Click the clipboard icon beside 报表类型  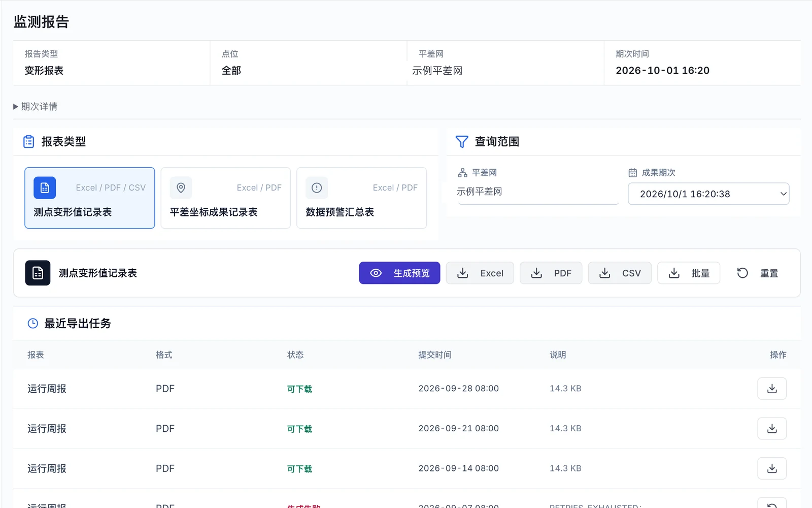coord(29,142)
